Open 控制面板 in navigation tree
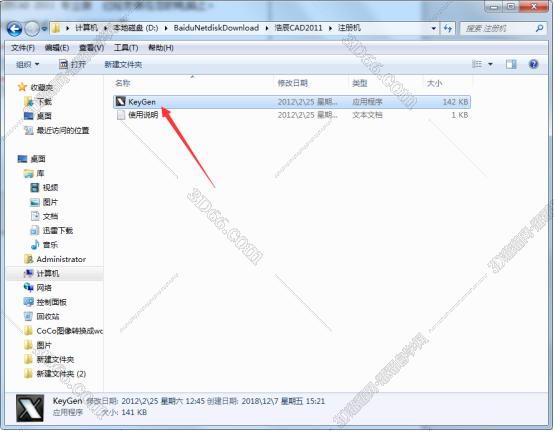This screenshot has width=554, height=431. (52, 302)
